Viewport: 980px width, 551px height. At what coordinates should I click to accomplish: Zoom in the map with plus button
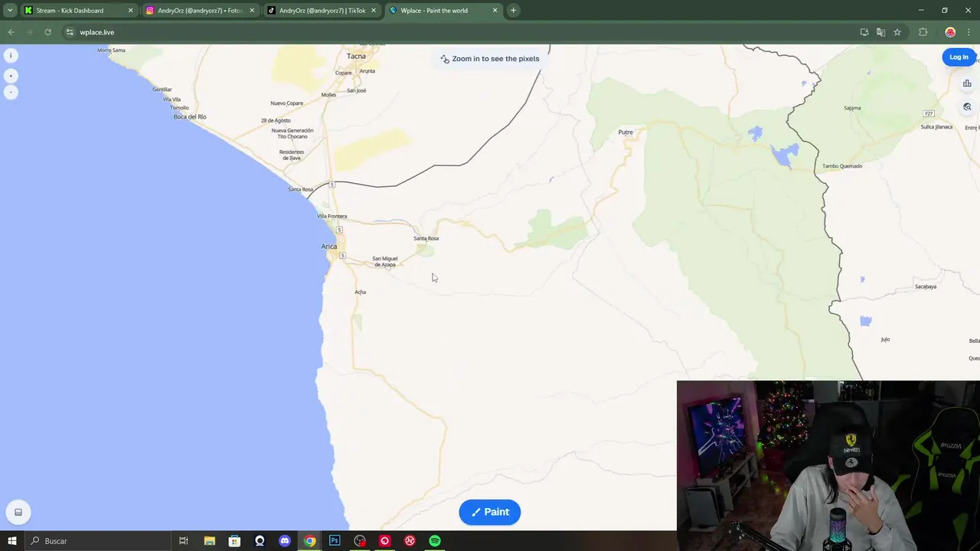click(x=11, y=76)
